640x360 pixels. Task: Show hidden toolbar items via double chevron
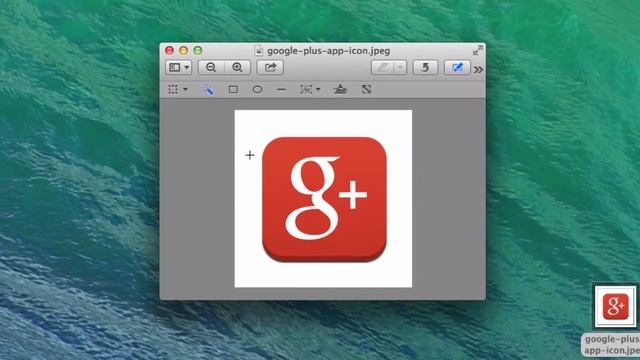tap(478, 70)
